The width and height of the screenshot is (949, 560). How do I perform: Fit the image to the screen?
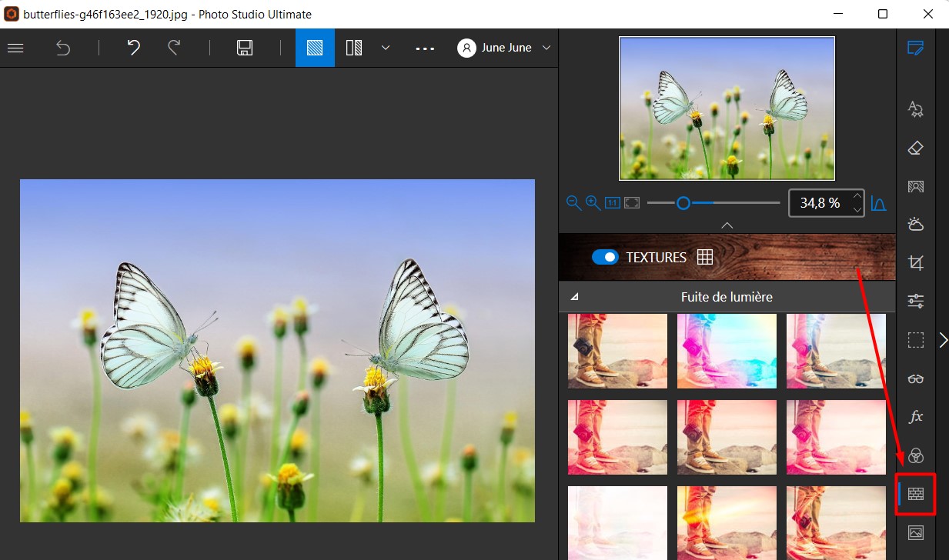pyautogui.click(x=632, y=203)
